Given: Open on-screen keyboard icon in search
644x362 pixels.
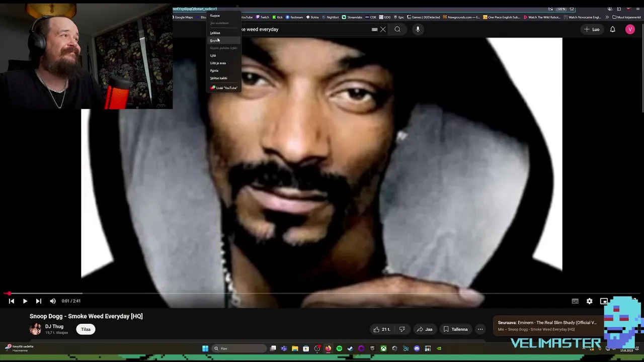Looking at the screenshot, I should click(x=374, y=29).
